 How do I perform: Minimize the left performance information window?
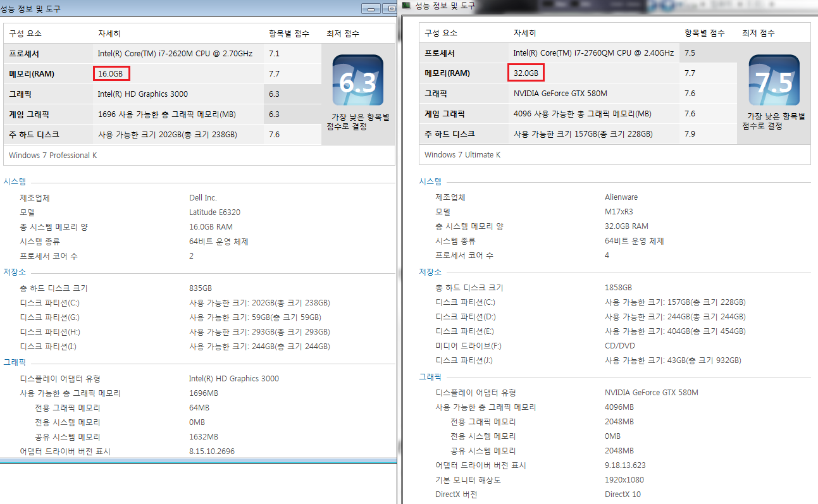(370, 8)
